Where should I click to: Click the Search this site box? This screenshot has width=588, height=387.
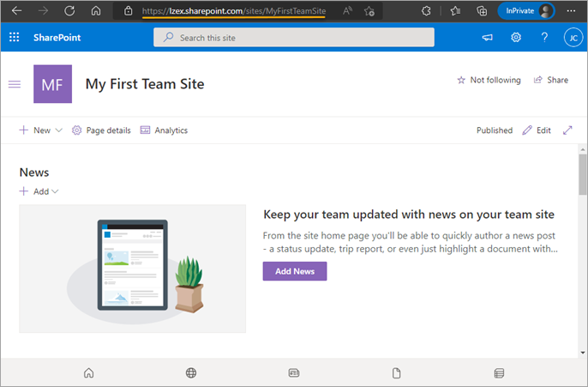point(294,38)
